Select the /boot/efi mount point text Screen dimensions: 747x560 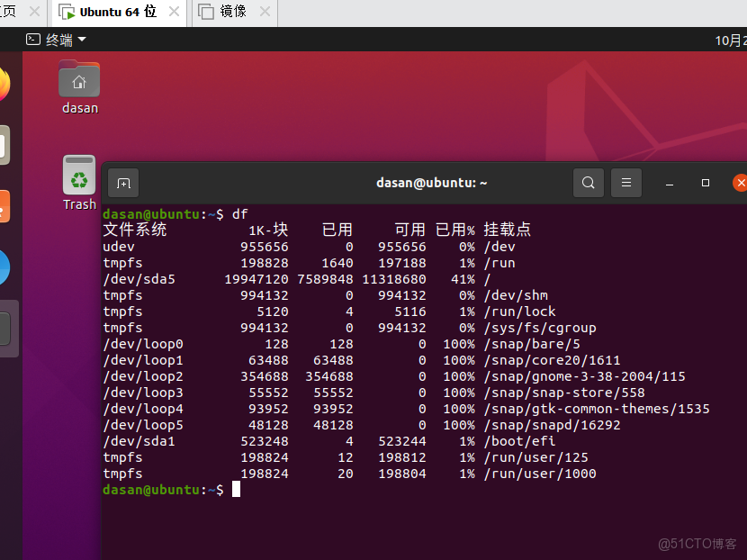520,441
